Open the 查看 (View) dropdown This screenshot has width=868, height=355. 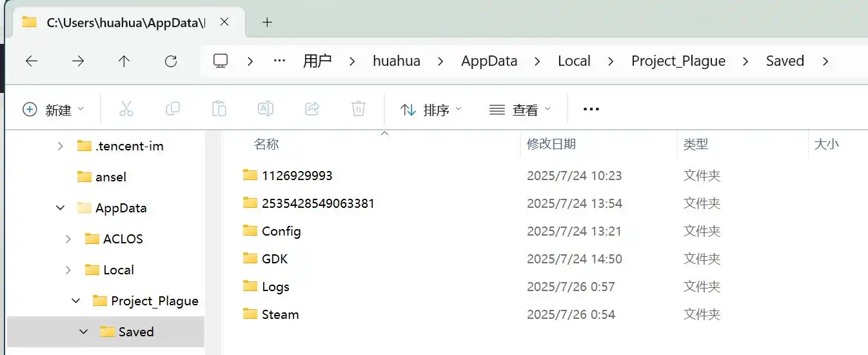[520, 110]
